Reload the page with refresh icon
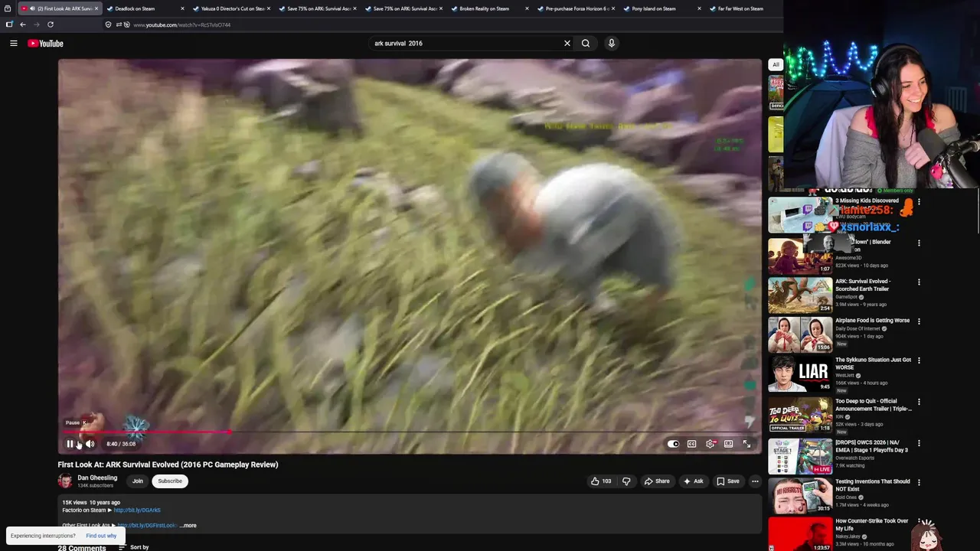The width and height of the screenshot is (980, 551). pos(51,24)
